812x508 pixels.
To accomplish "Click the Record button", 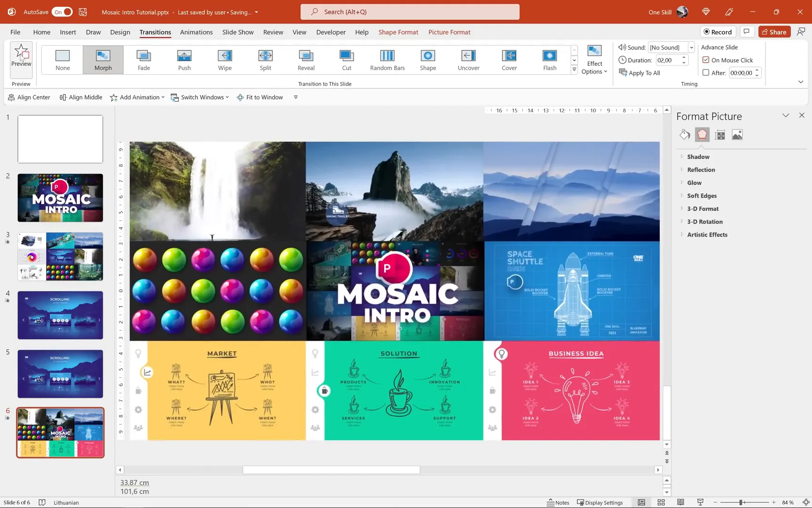I will click(x=718, y=32).
